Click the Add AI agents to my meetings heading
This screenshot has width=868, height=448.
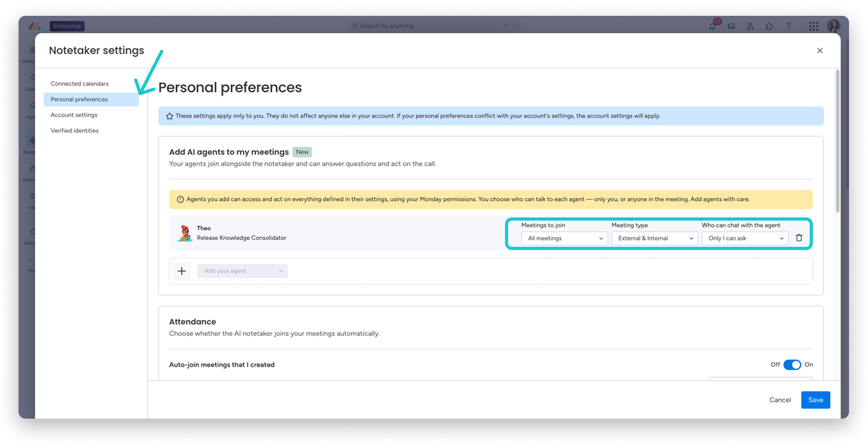pos(229,152)
